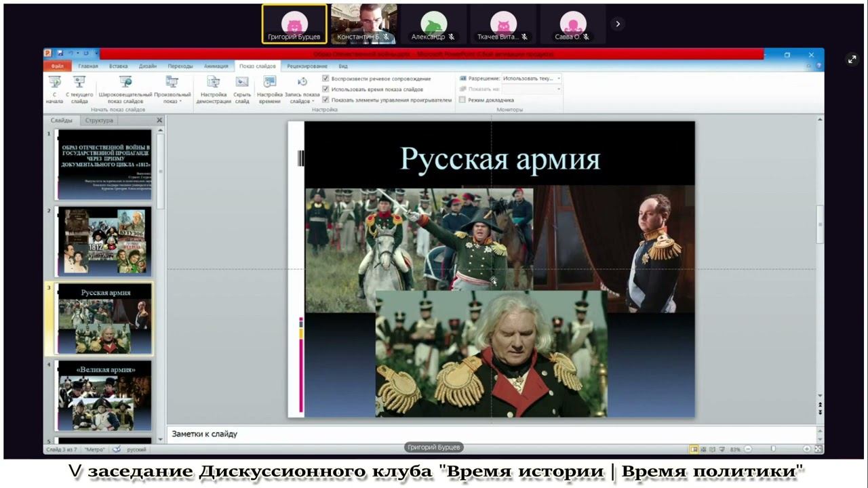Go to the previous slide arrow button
The image size is (868, 488).
pyautogui.click(x=821, y=405)
